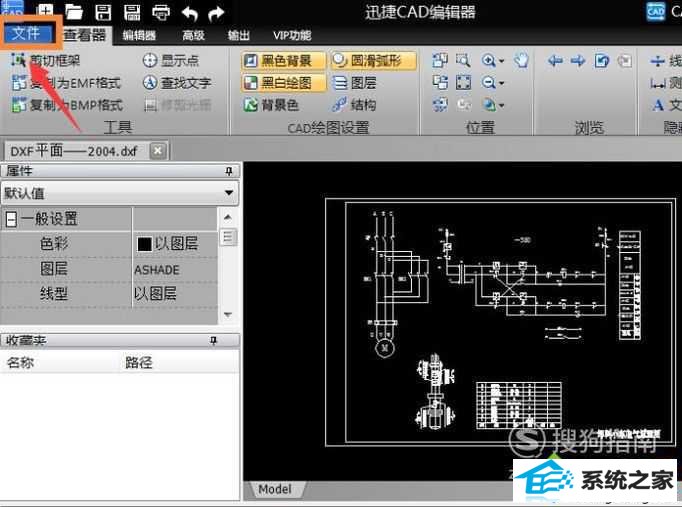
Task: Click the save-as disk icon
Action: tap(132, 12)
